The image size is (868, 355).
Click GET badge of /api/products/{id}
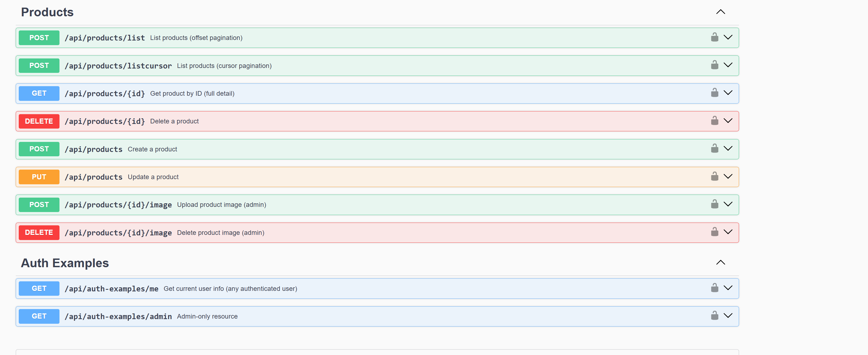click(x=39, y=94)
